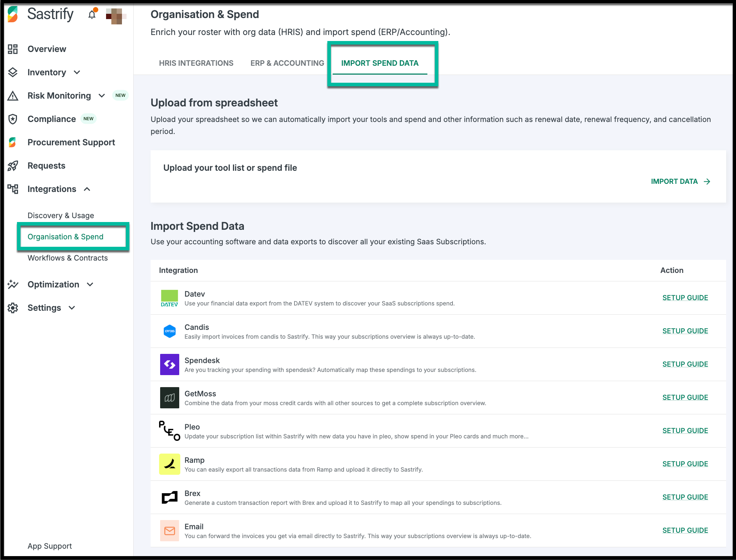Open Overview in the sidebar
This screenshot has height=560, width=736.
47,49
